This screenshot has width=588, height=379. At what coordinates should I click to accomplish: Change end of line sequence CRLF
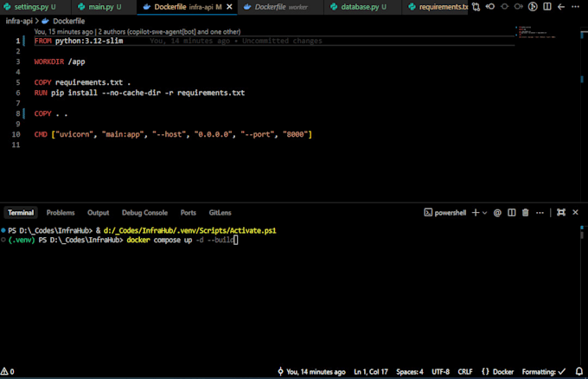tap(465, 372)
